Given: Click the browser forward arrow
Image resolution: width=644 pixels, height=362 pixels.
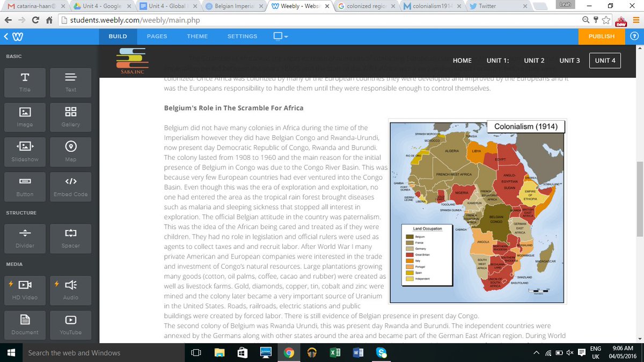Looking at the screenshot, I should tap(23, 20).
